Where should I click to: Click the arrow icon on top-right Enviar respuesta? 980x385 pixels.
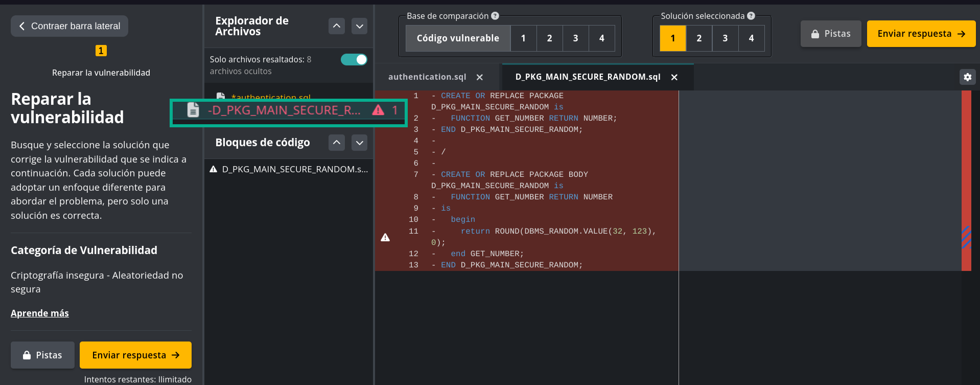click(961, 34)
